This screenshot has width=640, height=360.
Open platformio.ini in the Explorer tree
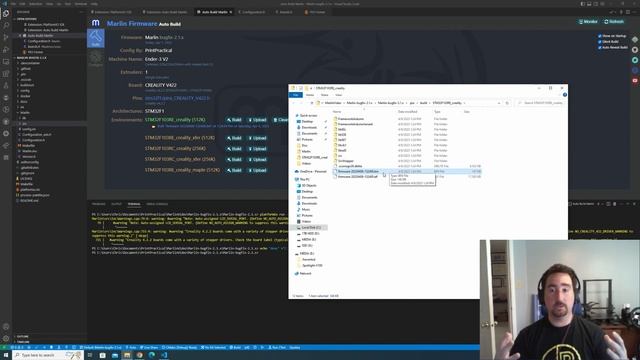pos(30,189)
